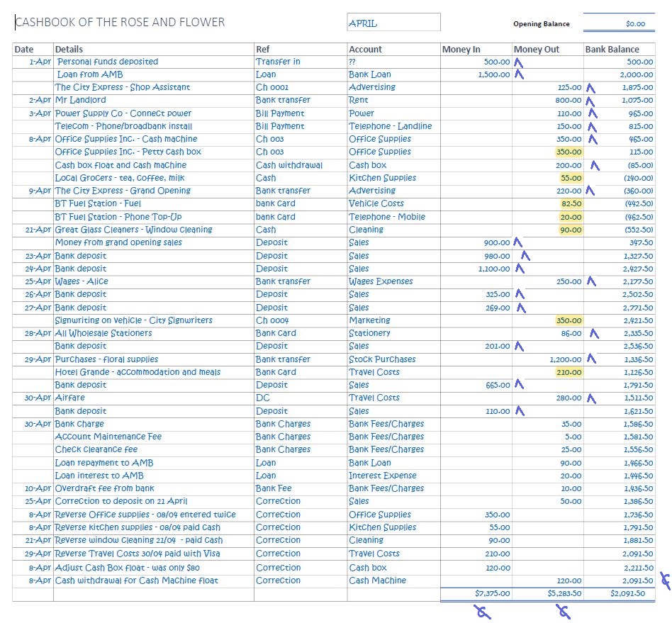Select 'Money from grand opening sales'
Screen dimensions: 672x623
coord(118,242)
